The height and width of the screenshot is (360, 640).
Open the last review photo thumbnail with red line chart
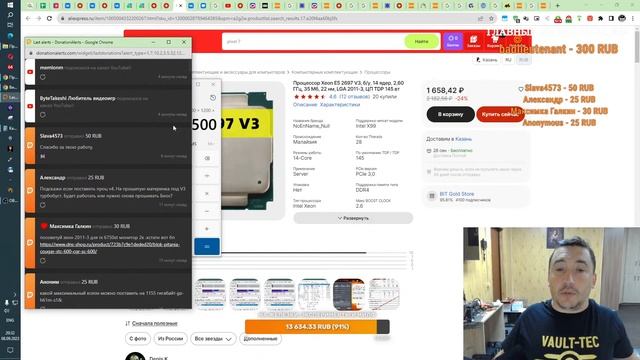pos(384,294)
